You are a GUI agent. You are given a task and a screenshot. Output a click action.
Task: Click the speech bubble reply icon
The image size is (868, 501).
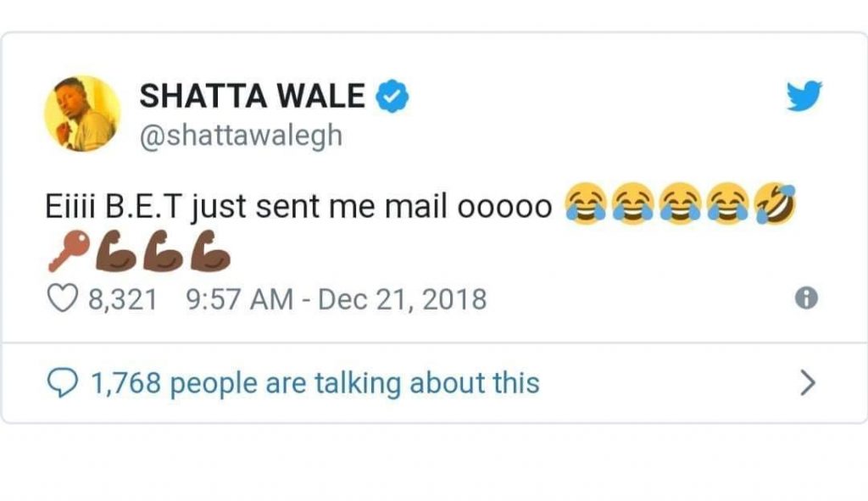pyautogui.click(x=62, y=383)
